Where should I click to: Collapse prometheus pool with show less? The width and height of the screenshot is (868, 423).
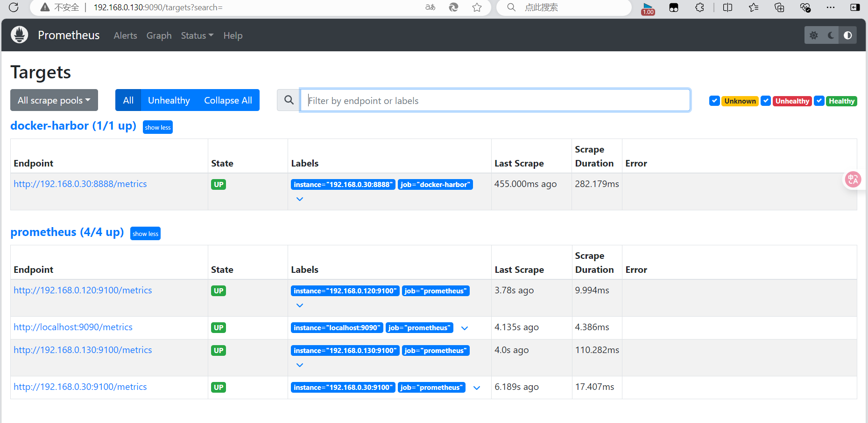(x=145, y=234)
